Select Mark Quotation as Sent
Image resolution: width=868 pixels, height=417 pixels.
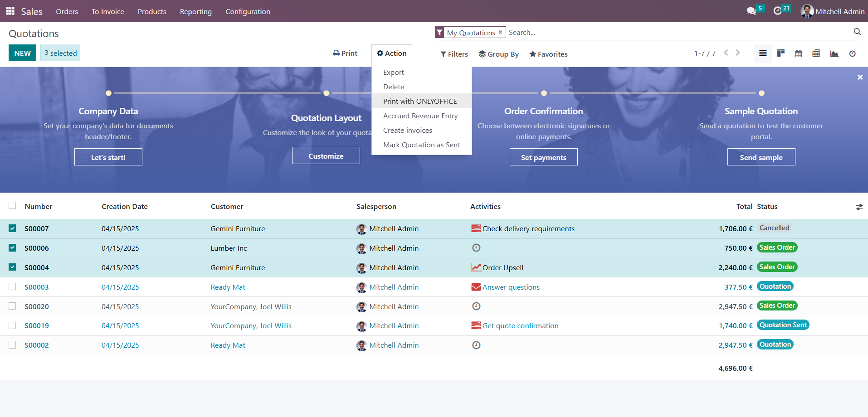[x=422, y=145]
